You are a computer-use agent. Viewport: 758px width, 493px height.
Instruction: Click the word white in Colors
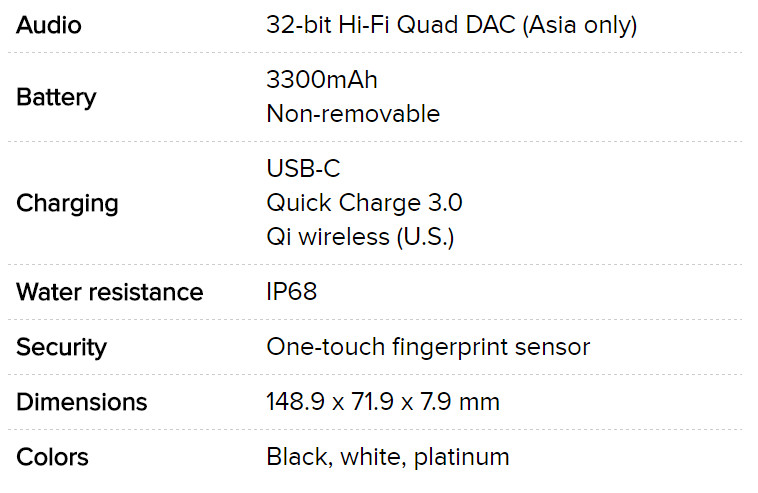[369, 457]
